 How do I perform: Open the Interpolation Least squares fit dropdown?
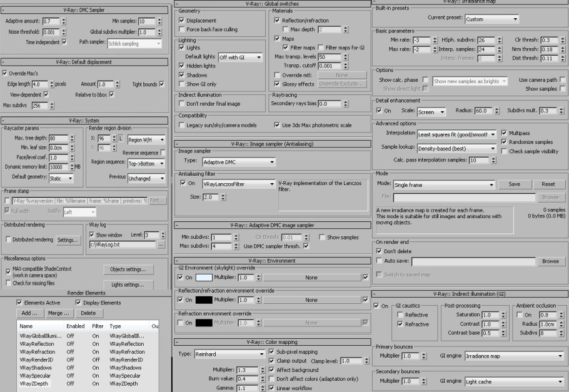(x=456, y=134)
